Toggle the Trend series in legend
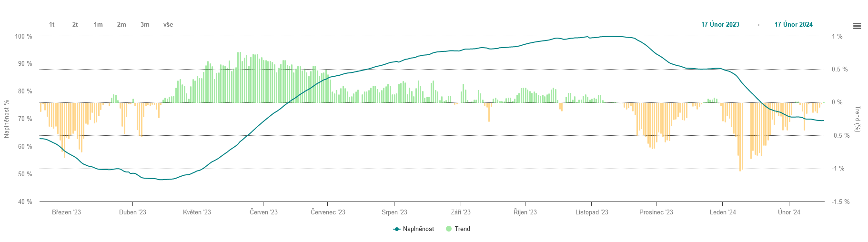This screenshot has width=868, height=242. point(462,229)
